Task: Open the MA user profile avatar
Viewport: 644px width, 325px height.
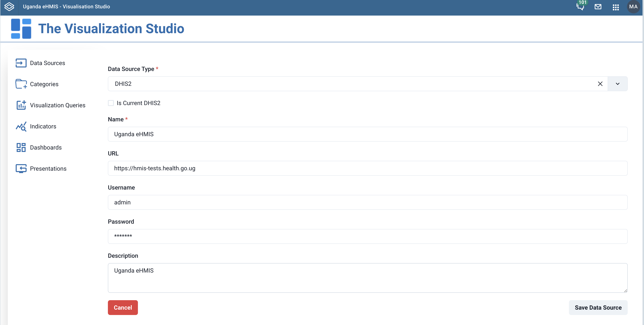Action: pos(633,7)
